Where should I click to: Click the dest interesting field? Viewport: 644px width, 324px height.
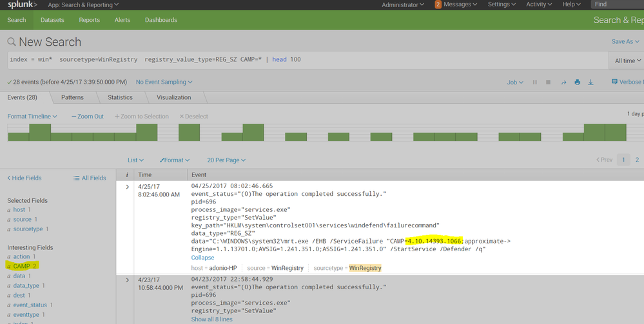(x=20, y=295)
